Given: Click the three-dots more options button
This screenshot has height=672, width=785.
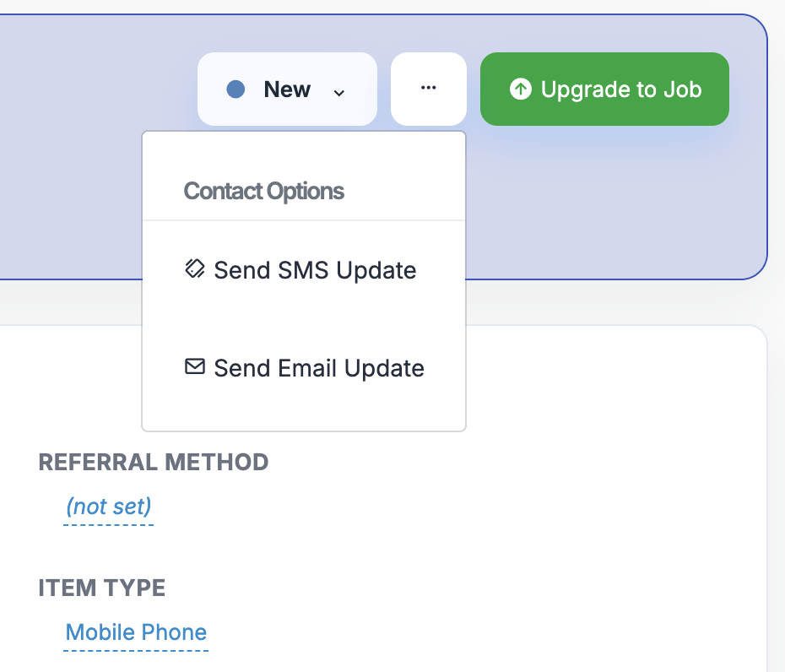Looking at the screenshot, I should 428,89.
